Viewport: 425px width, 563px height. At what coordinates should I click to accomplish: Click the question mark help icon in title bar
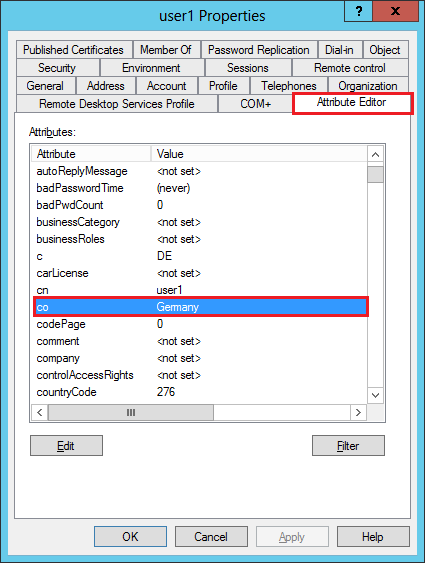(359, 11)
